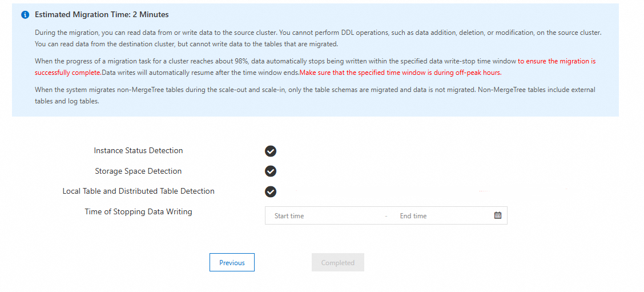Click the Estimated Migration Time heading
Image resolution: width=644 pixels, height=292 pixels.
[102, 15]
